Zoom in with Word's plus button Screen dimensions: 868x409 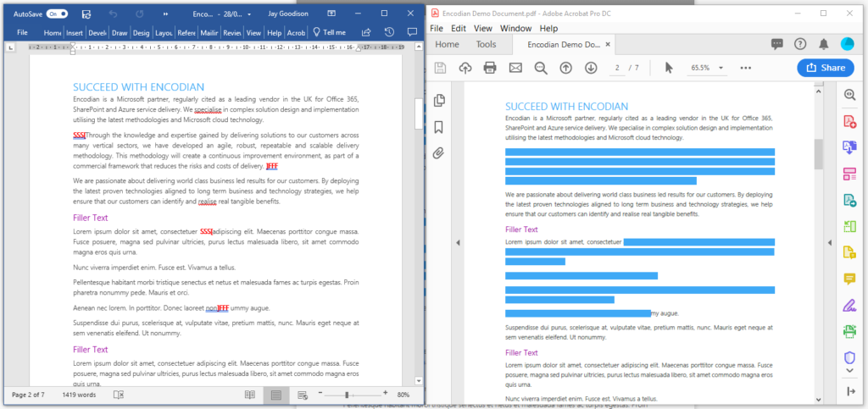(386, 394)
